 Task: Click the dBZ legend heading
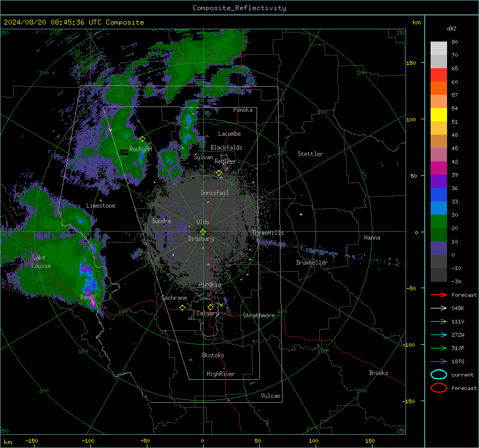[451, 28]
